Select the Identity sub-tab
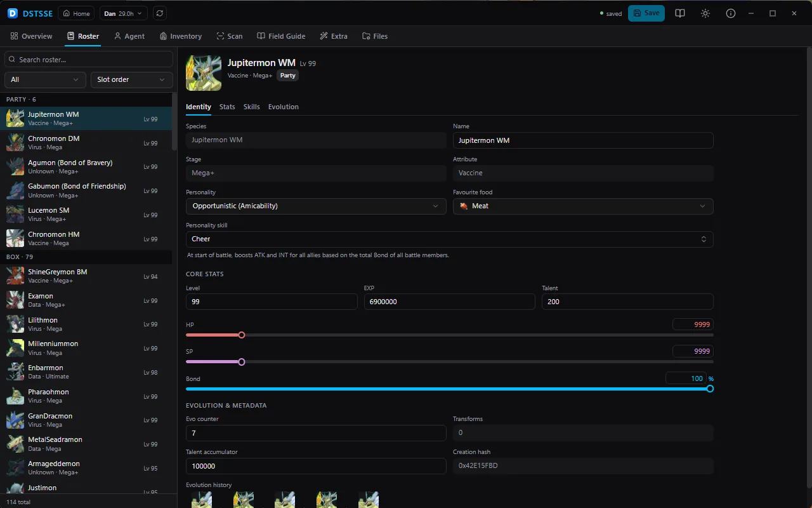Screen dimensions: 812x508 click(x=199, y=107)
